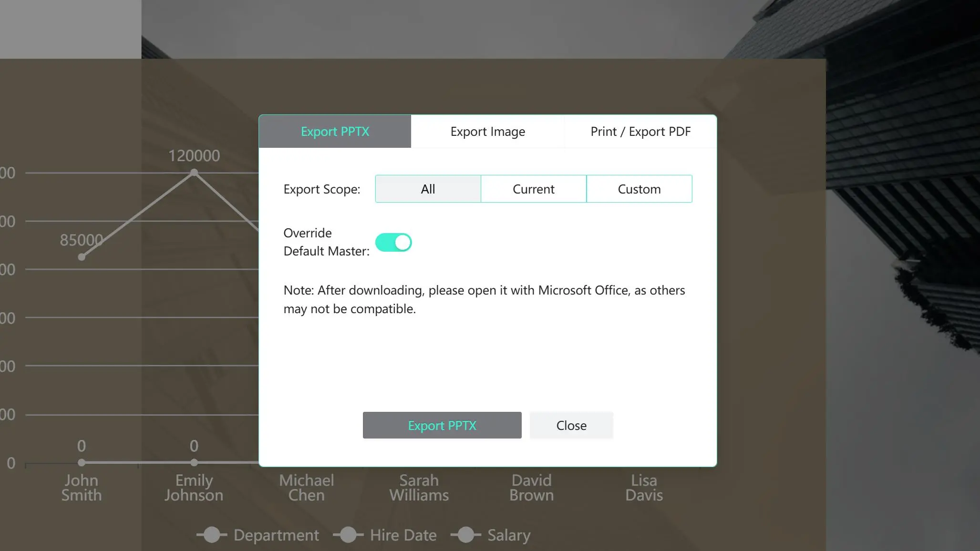Click the 85000 data point marker
Viewport: 980px width, 551px height.
82,257
